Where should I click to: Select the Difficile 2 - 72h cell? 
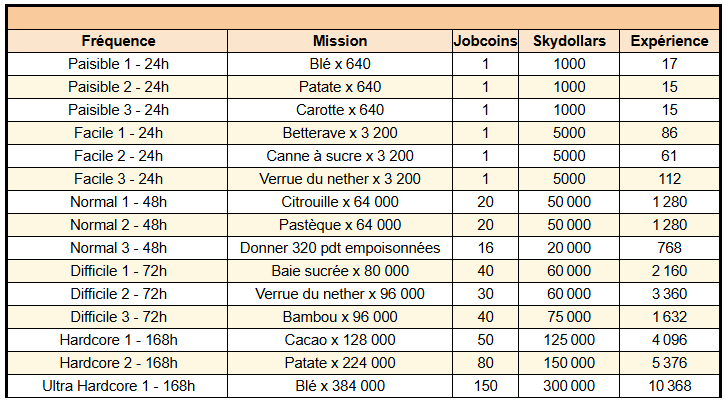(118, 294)
